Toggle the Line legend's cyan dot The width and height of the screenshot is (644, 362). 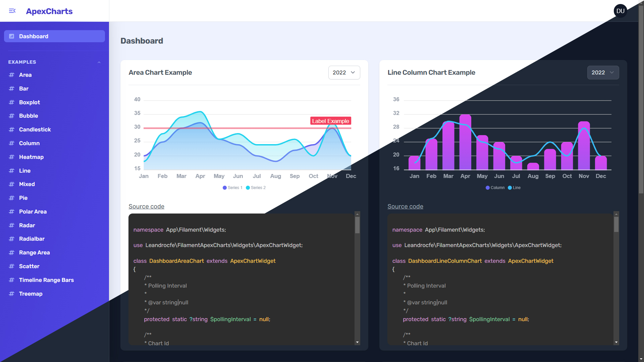pyautogui.click(x=510, y=188)
